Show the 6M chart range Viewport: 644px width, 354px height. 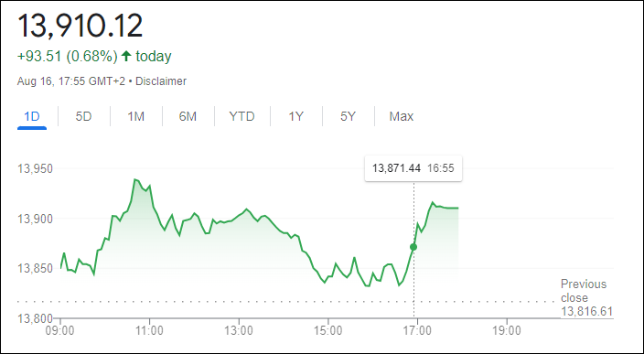(188, 117)
